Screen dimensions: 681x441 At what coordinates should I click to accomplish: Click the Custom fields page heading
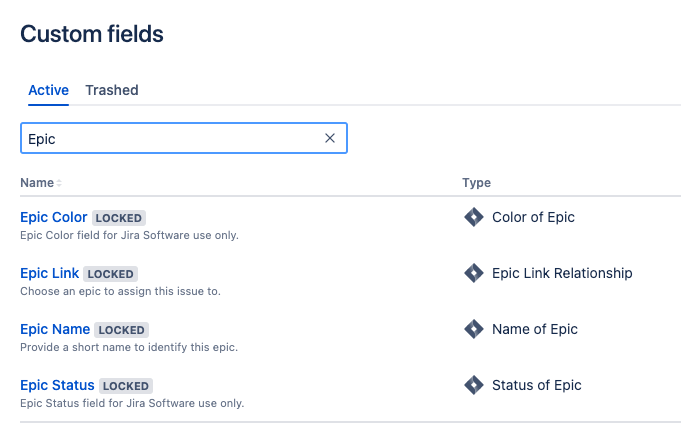click(x=92, y=34)
